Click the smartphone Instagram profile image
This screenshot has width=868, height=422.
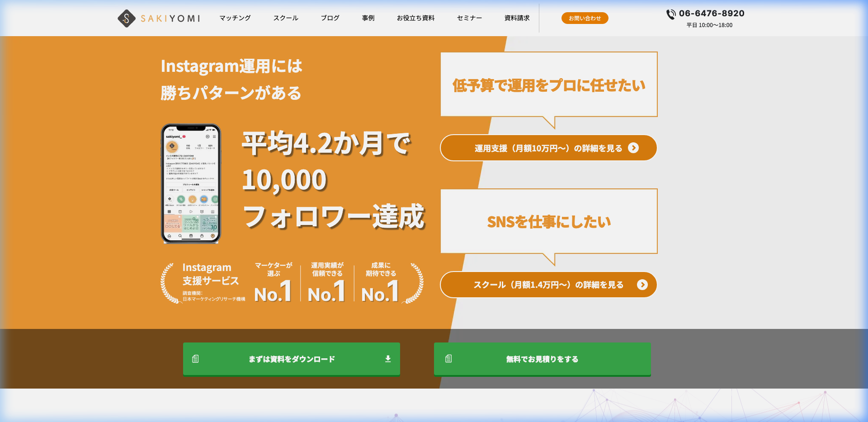pyautogui.click(x=191, y=183)
